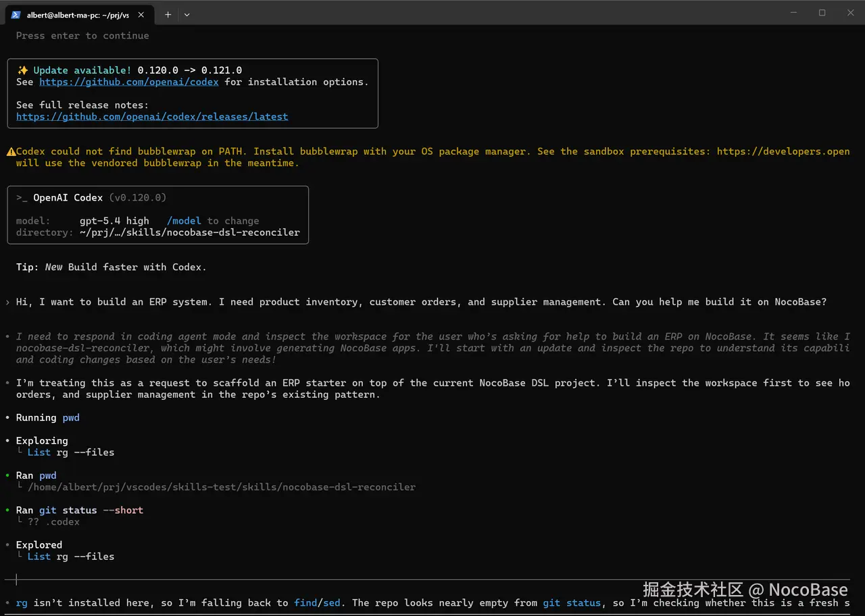This screenshot has height=616, width=865.
Task: Click the '>_' prompt icon in Codex box
Action: point(22,198)
